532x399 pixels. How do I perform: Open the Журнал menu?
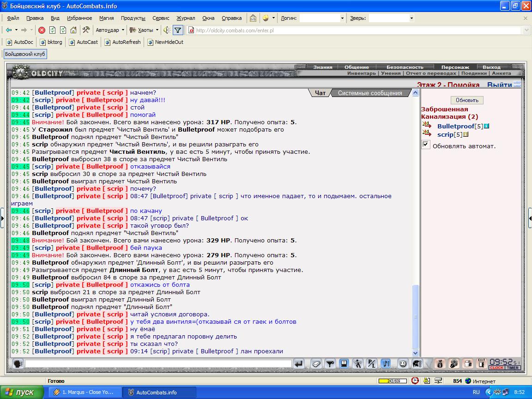(x=186, y=18)
